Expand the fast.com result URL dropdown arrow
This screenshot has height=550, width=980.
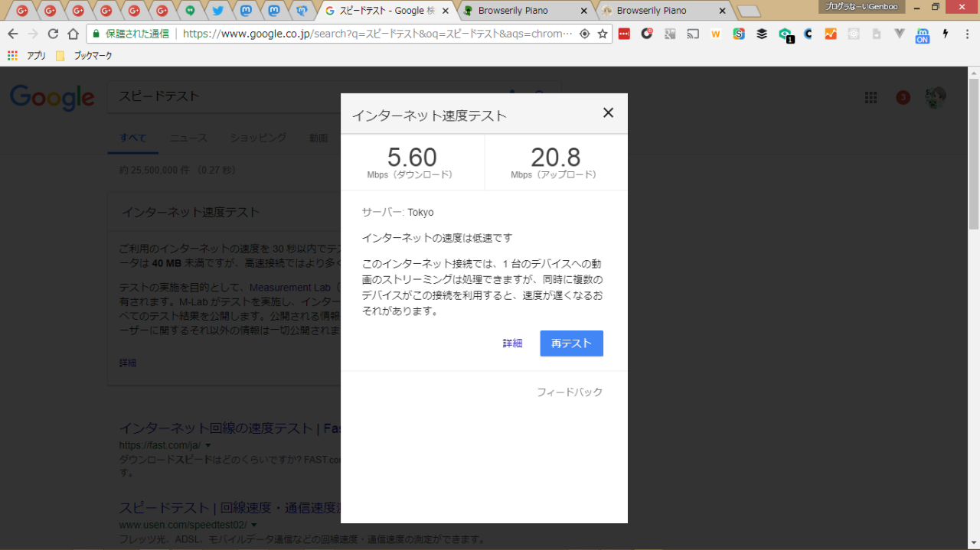click(x=208, y=445)
